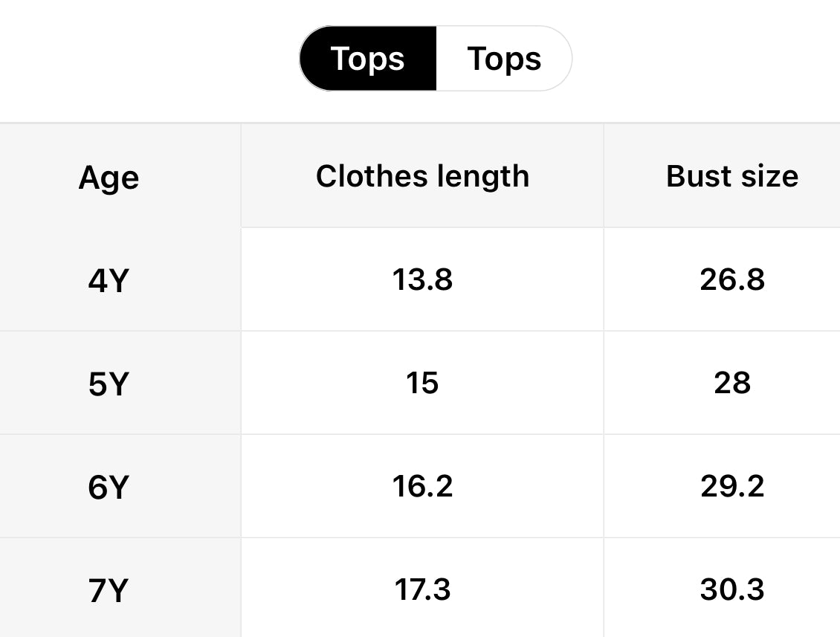Click the 29.2 bust size cell
840x637 pixels.
pyautogui.click(x=732, y=486)
